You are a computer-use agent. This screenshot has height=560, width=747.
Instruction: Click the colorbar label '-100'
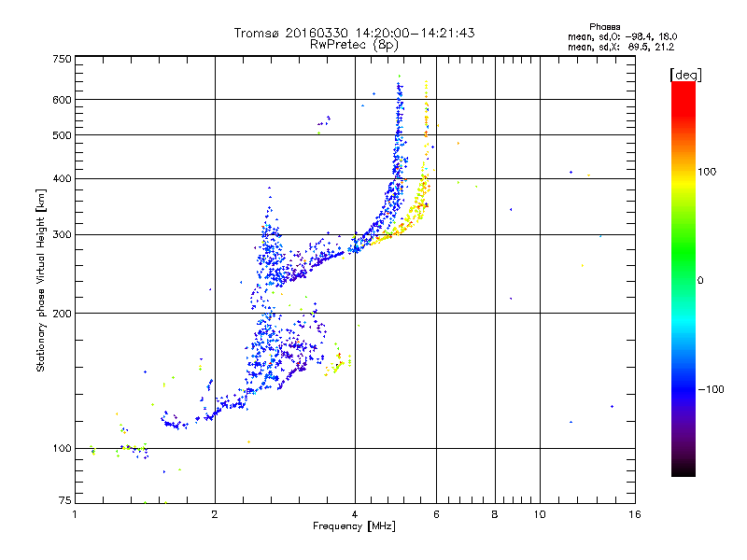[712, 389]
